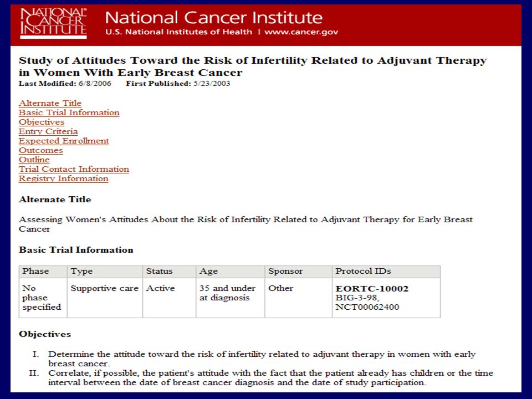Click objective II starting with Correlate

270,378
